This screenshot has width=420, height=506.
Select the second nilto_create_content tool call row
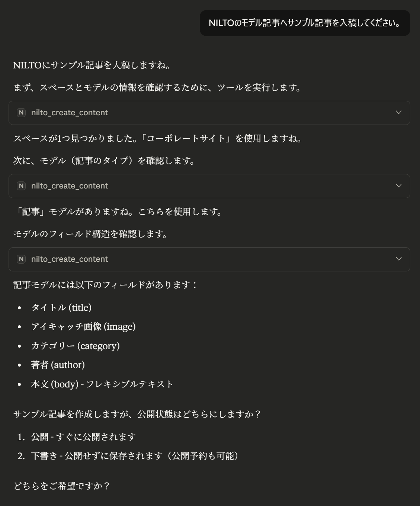click(210, 186)
